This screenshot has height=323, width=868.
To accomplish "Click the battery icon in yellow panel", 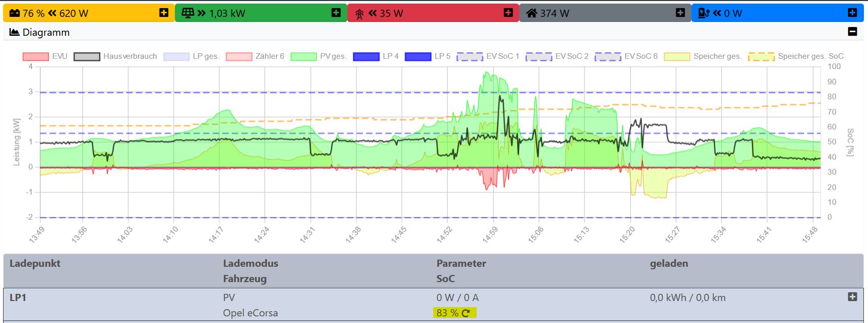I will pyautogui.click(x=15, y=13).
